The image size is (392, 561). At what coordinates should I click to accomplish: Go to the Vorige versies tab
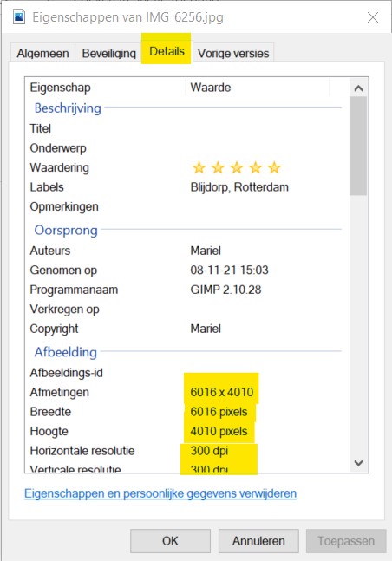[233, 53]
